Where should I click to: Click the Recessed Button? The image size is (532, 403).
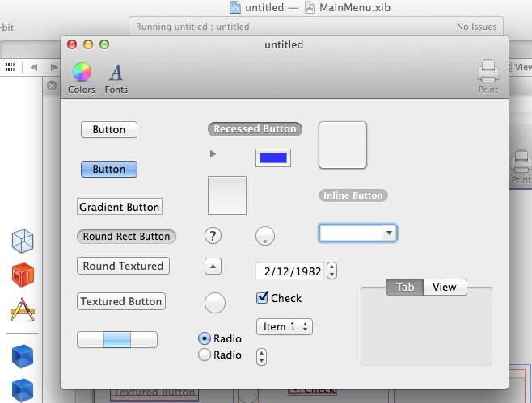coord(255,128)
